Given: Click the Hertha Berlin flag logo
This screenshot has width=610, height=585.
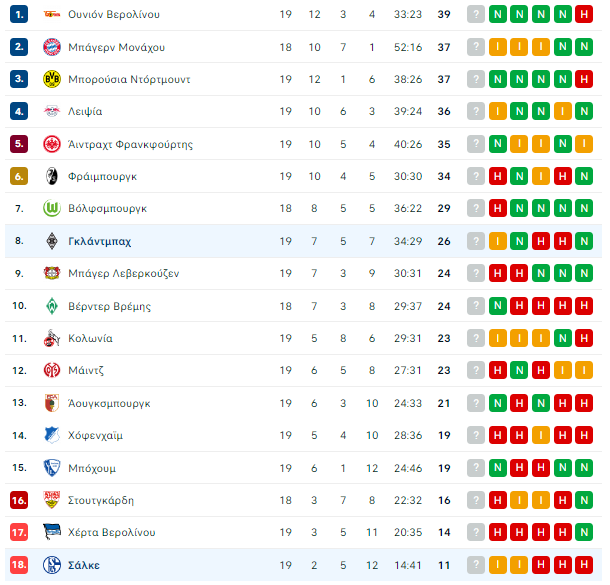Looking at the screenshot, I should [52, 532].
